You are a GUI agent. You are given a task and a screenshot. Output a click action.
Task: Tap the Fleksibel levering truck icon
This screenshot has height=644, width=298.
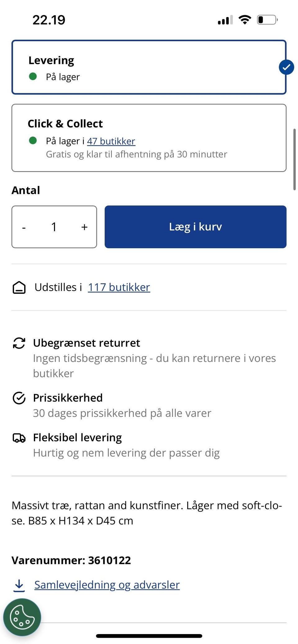point(19,438)
